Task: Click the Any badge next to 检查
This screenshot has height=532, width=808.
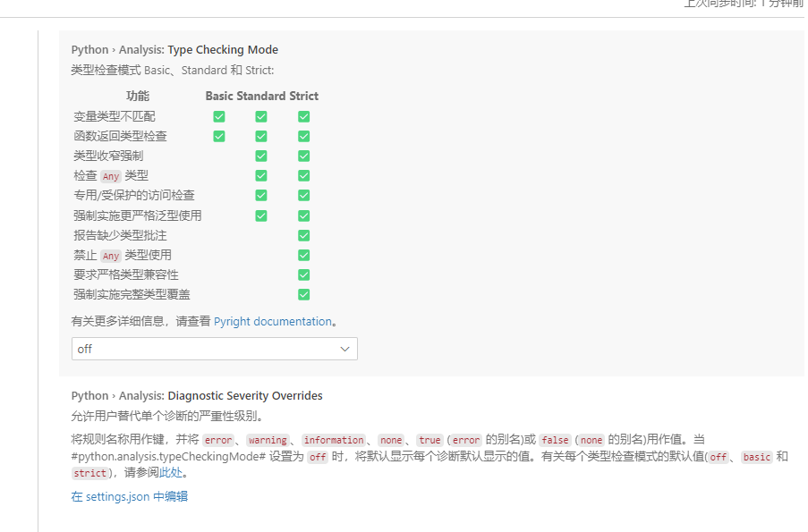Action: tap(110, 176)
